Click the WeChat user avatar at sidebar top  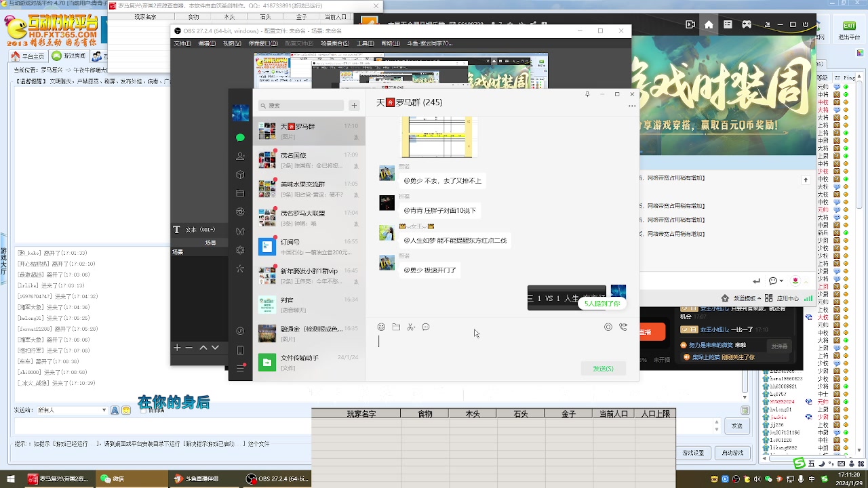coord(240,113)
